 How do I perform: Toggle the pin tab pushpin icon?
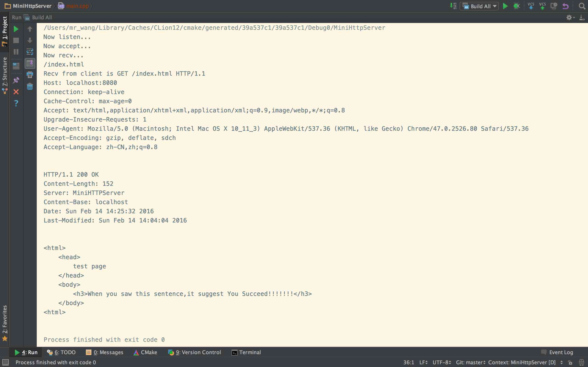point(16,80)
